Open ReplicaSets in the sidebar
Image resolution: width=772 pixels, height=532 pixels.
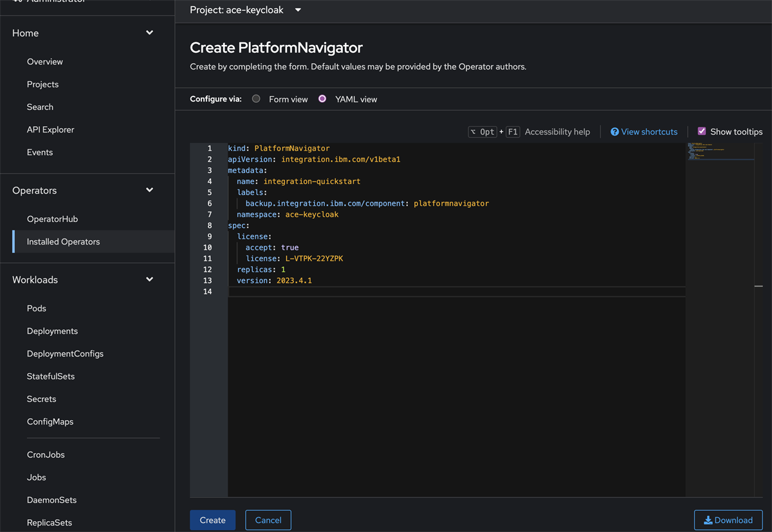[x=50, y=522]
